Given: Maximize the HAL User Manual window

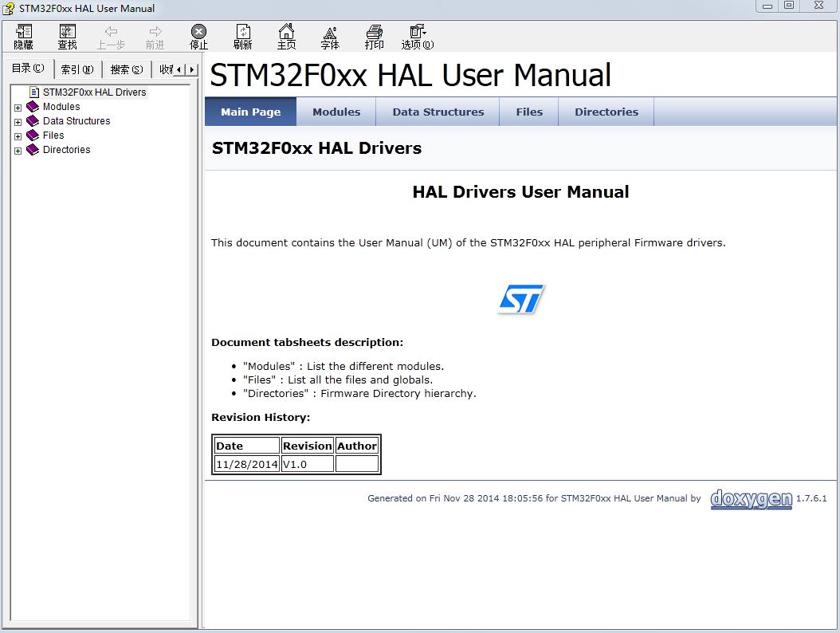Looking at the screenshot, I should pyautogui.click(x=789, y=6).
